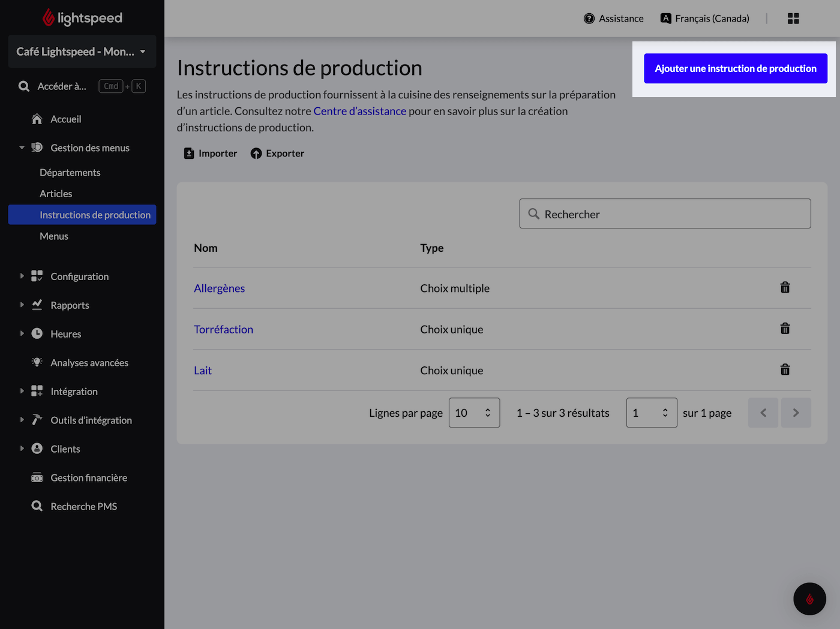This screenshot has height=629, width=840.
Task: Open the Lait instruction link
Action: point(203,371)
